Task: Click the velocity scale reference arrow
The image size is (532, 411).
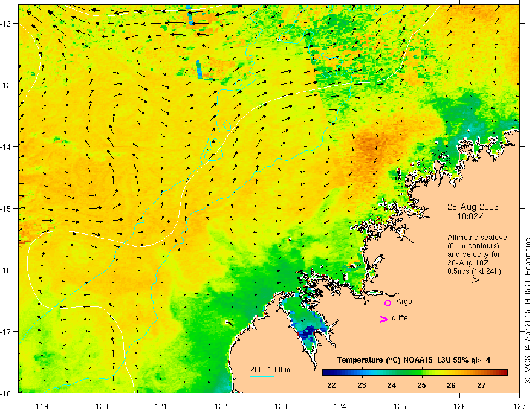Action: 467,280
